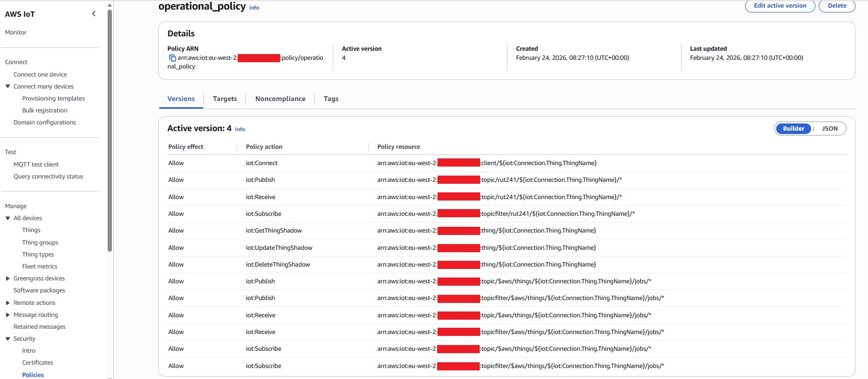Delete the operational_policy policy
Image resolution: width=868 pixels, height=379 pixels.
click(836, 6)
